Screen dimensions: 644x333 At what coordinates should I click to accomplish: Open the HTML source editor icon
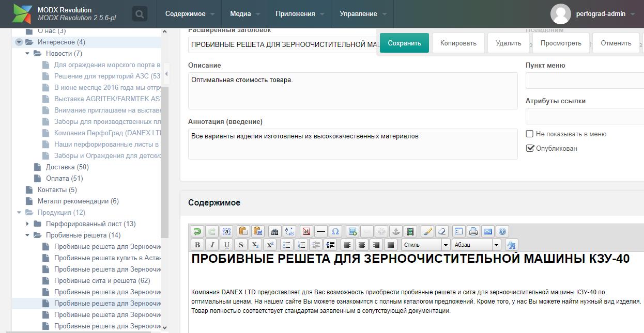(x=487, y=231)
